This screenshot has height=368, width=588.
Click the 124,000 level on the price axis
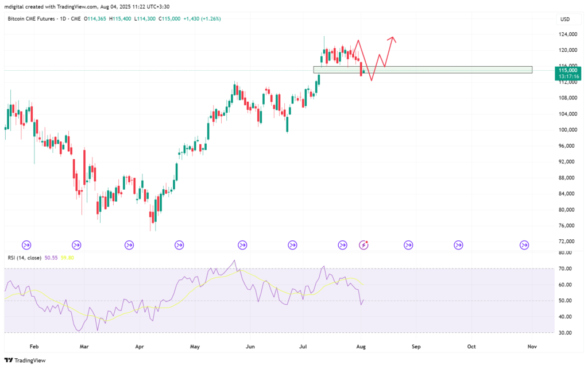coord(568,34)
